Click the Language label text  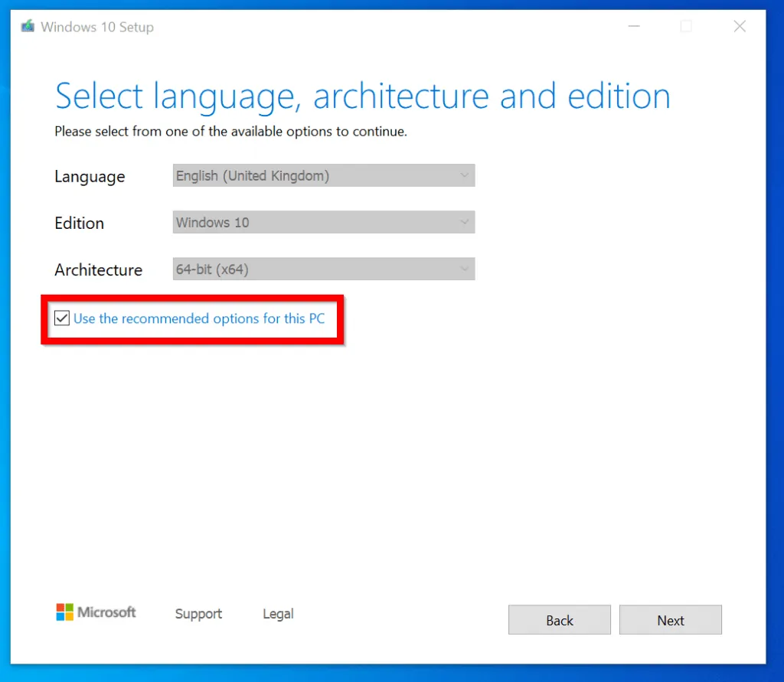coord(90,177)
